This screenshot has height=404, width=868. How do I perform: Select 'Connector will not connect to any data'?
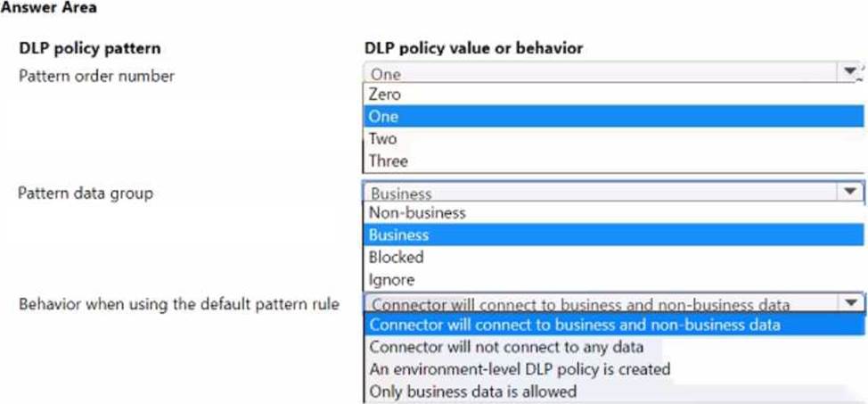point(506,347)
